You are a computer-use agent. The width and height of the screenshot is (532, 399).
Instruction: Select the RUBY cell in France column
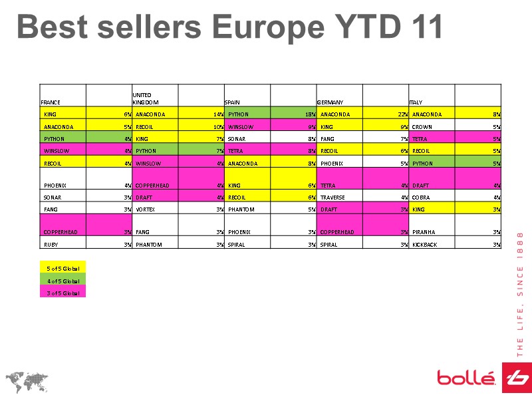(63, 244)
